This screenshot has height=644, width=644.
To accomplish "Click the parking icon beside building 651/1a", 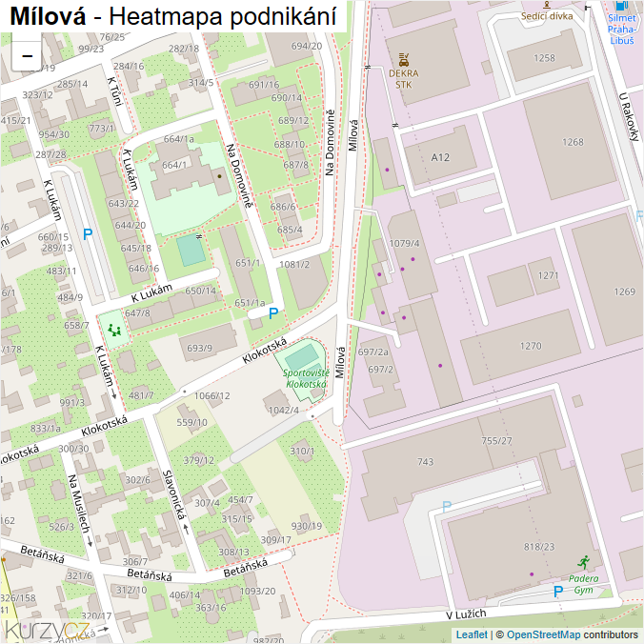I will click(273, 313).
